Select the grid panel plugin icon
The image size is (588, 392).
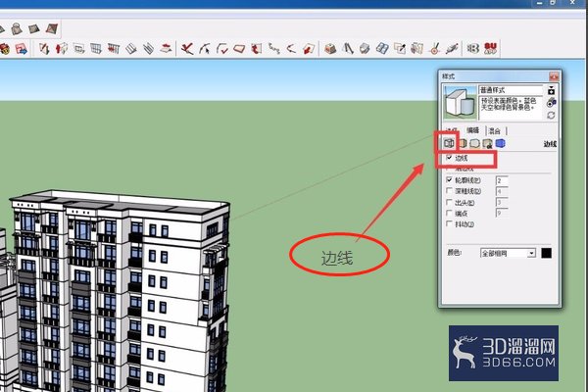(x=96, y=49)
